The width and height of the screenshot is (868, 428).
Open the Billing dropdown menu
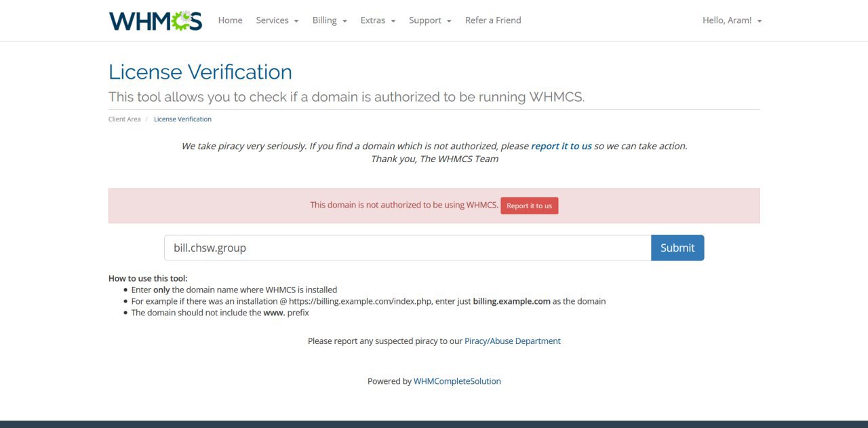(x=330, y=20)
